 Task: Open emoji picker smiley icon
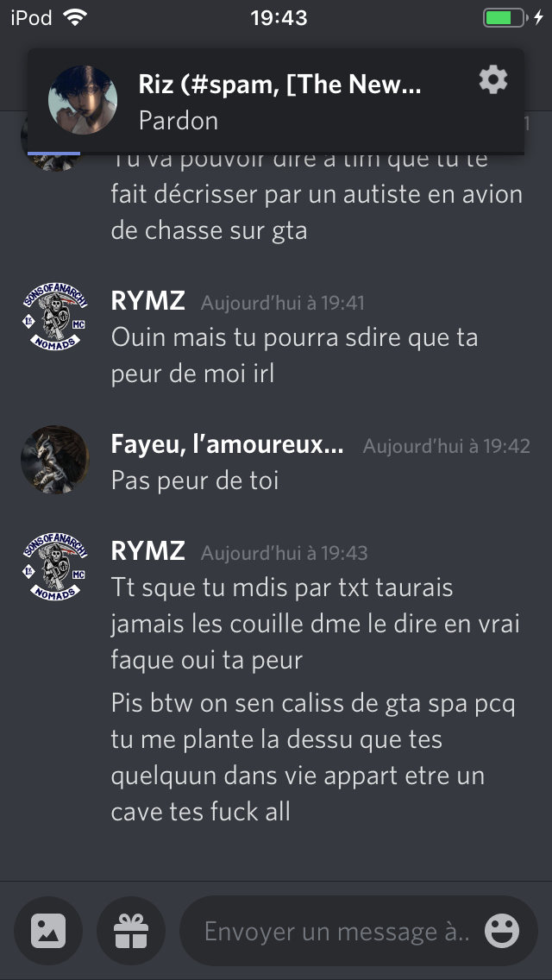501,931
